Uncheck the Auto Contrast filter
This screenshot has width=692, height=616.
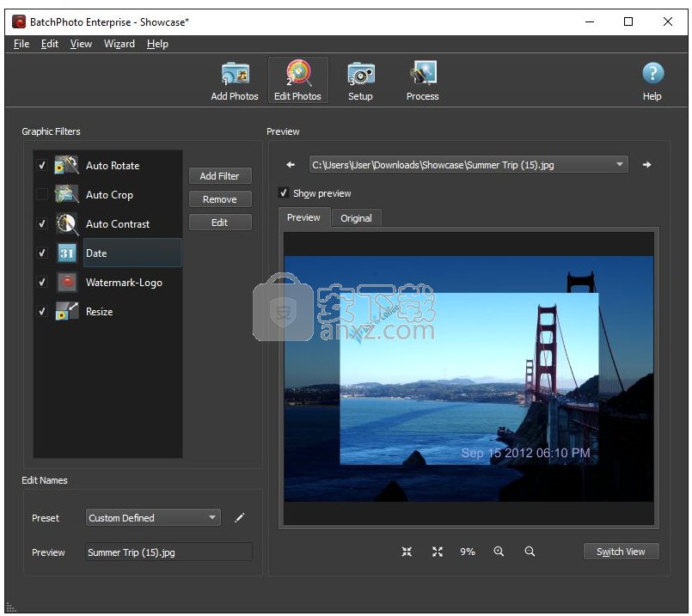click(41, 223)
